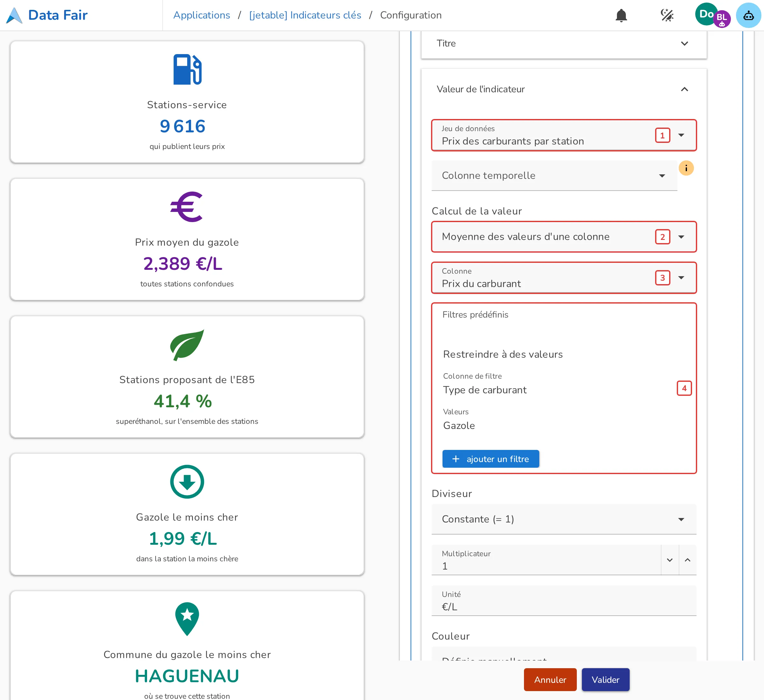Image resolution: width=764 pixels, height=700 pixels.
Task: Expand the Titre section
Action: coord(564,44)
